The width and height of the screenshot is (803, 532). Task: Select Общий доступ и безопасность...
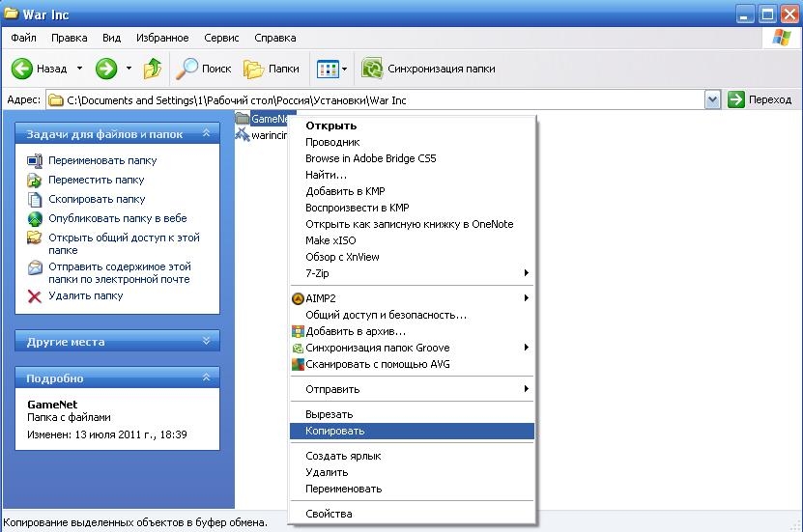point(412,315)
